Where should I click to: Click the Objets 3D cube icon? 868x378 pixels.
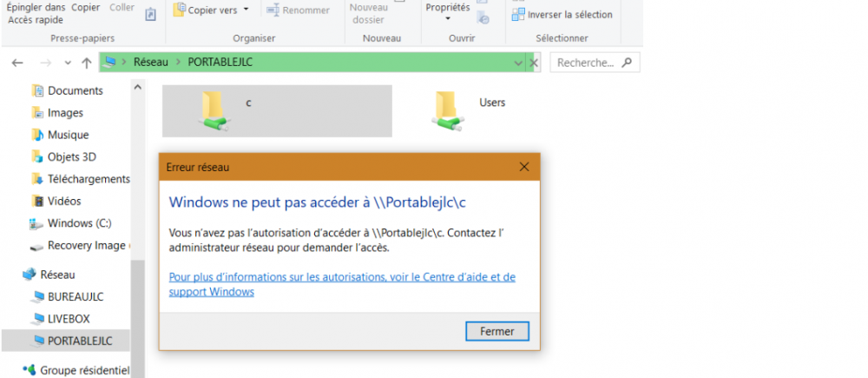(37, 157)
